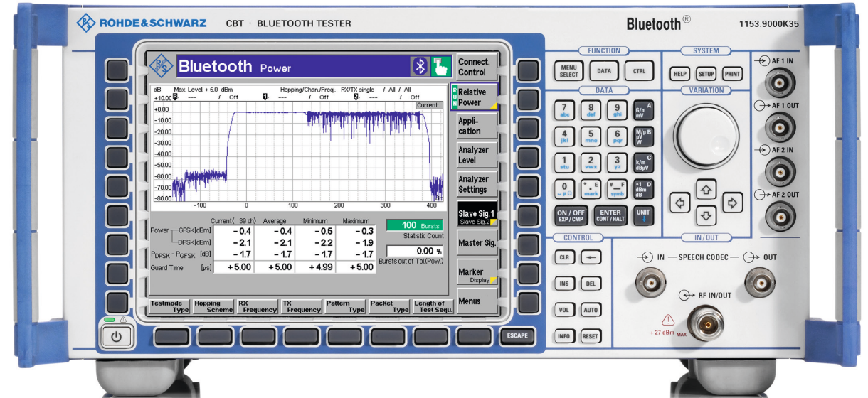The width and height of the screenshot is (868, 398).
Task: Hit the down arrow cursor key
Action: coord(705,215)
